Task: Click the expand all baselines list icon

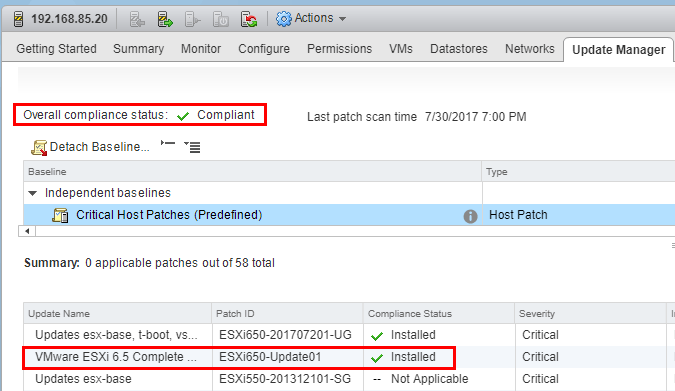Action: (x=192, y=147)
